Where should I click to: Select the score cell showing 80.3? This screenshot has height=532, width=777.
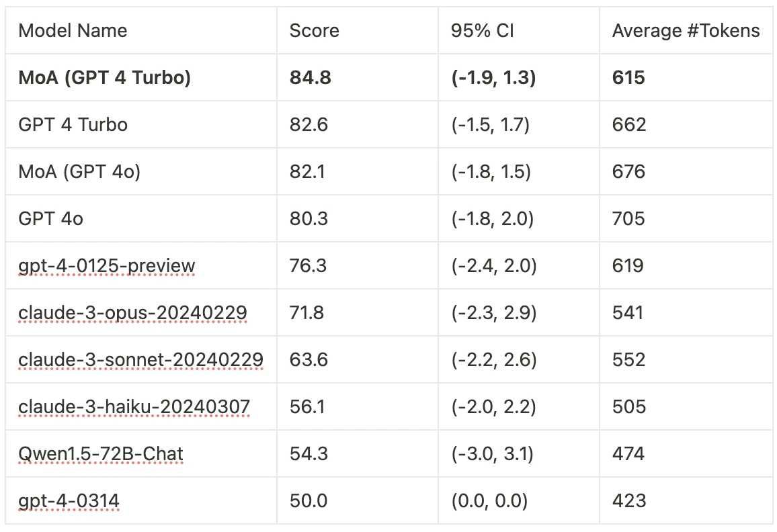tap(308, 219)
